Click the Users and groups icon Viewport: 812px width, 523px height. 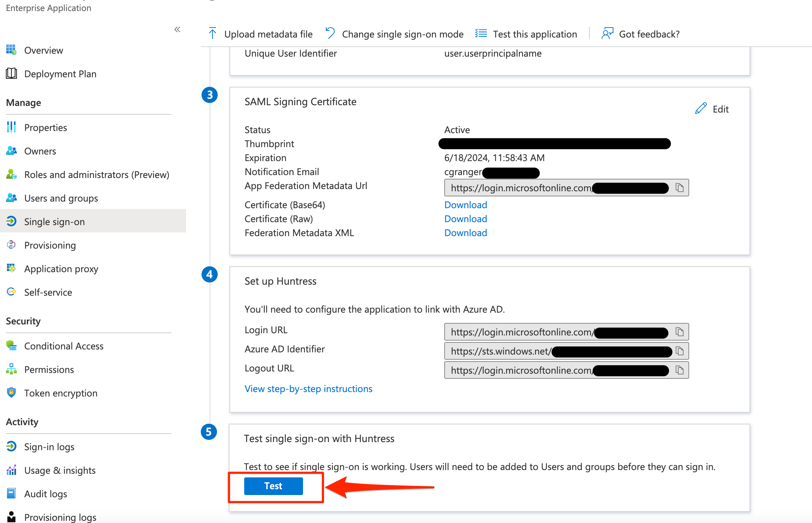point(11,198)
